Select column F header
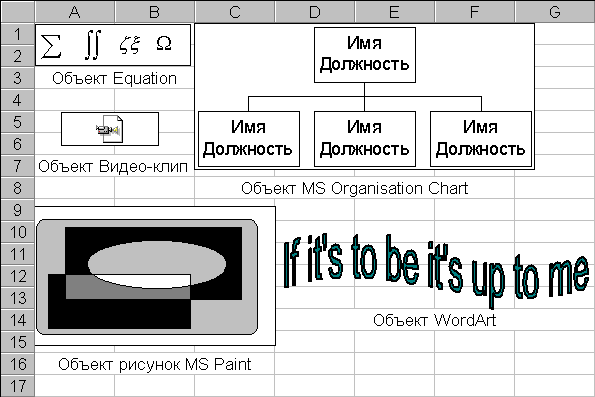Screen dimensions: 595x397 pyautogui.click(x=475, y=12)
